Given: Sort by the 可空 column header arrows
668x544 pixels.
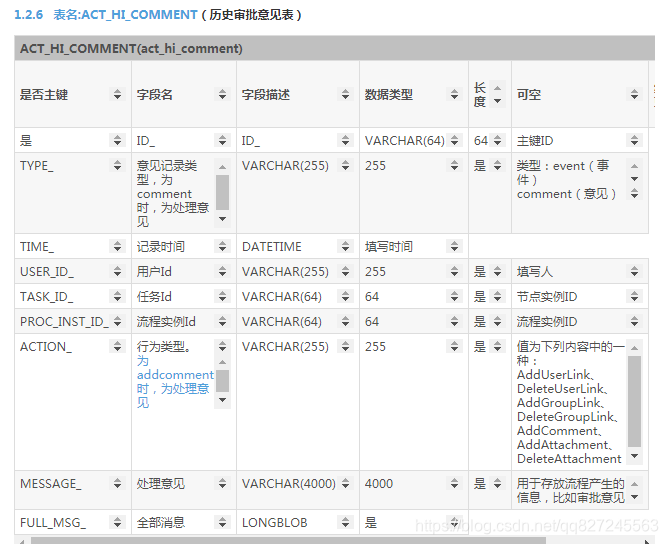Looking at the screenshot, I should pyautogui.click(x=634, y=94).
